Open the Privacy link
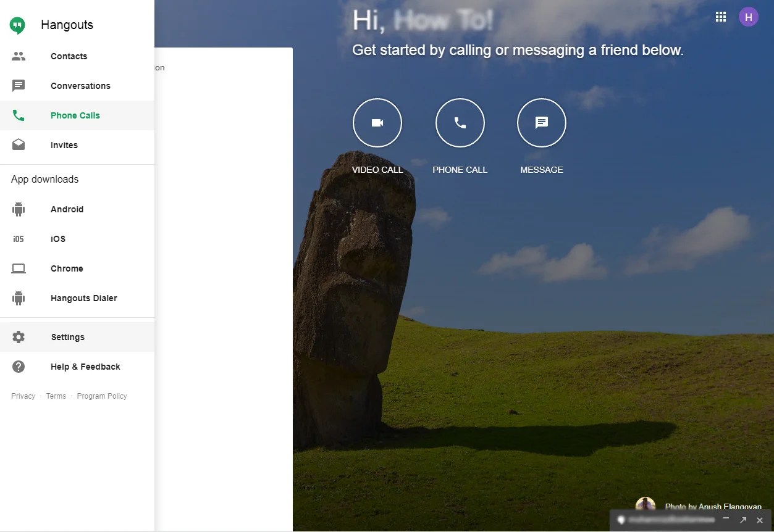 point(23,396)
